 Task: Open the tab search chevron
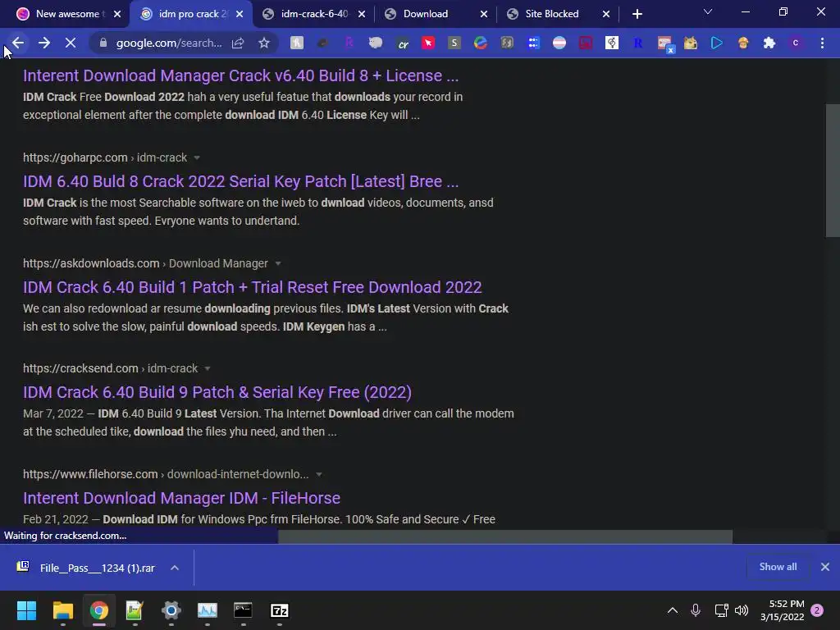708,11
